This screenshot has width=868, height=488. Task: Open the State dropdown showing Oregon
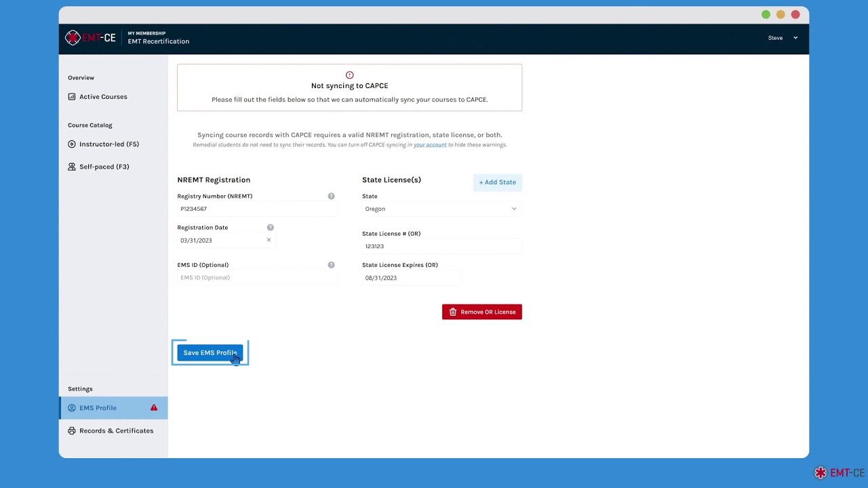(x=441, y=209)
